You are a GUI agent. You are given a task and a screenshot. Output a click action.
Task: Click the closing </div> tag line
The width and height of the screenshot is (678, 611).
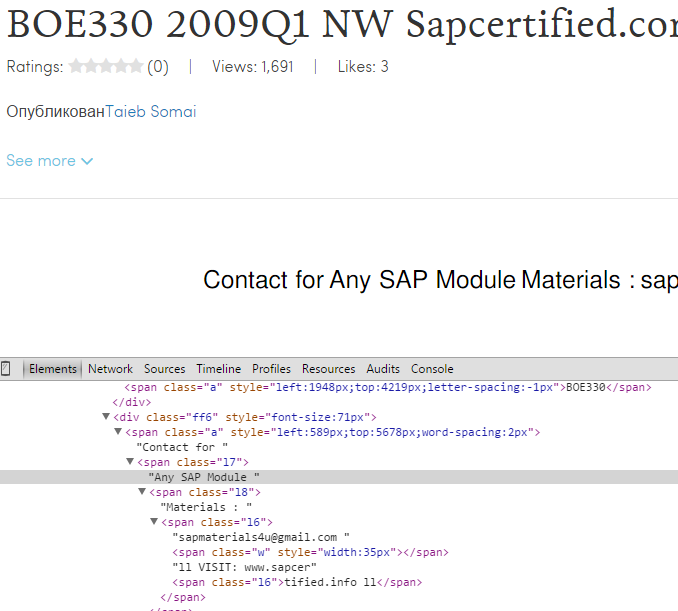tap(131, 402)
